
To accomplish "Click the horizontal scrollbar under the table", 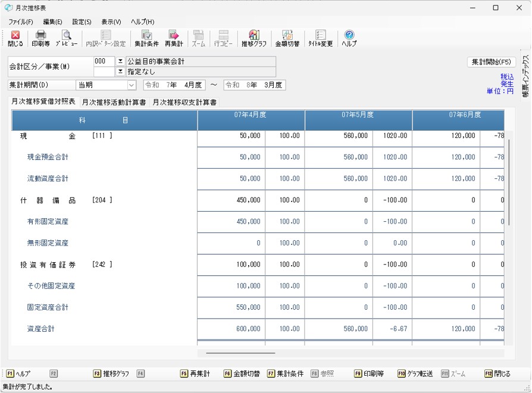I will pyautogui.click(x=240, y=353).
